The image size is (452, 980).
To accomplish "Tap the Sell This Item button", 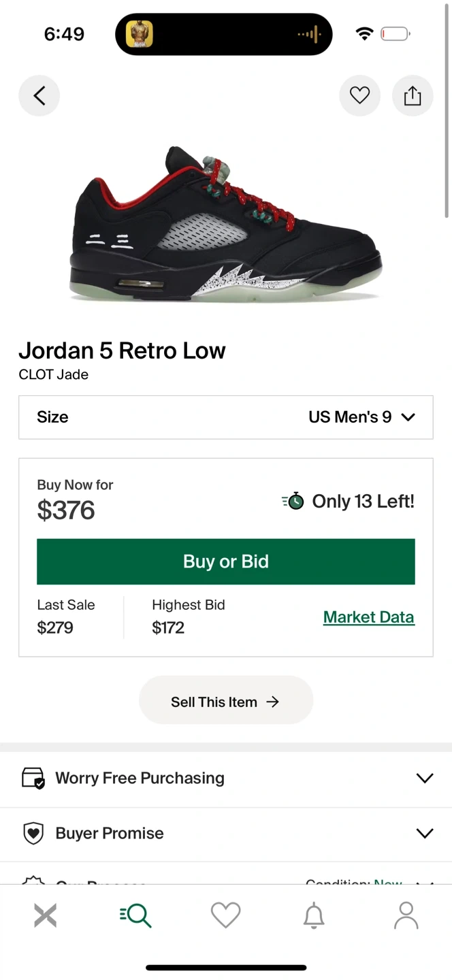I will coord(226,702).
